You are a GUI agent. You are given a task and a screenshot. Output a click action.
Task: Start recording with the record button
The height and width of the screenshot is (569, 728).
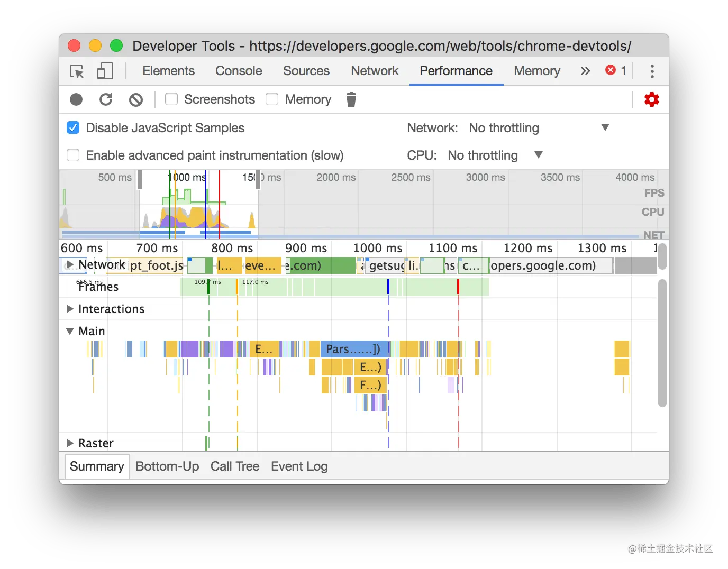[76, 99]
